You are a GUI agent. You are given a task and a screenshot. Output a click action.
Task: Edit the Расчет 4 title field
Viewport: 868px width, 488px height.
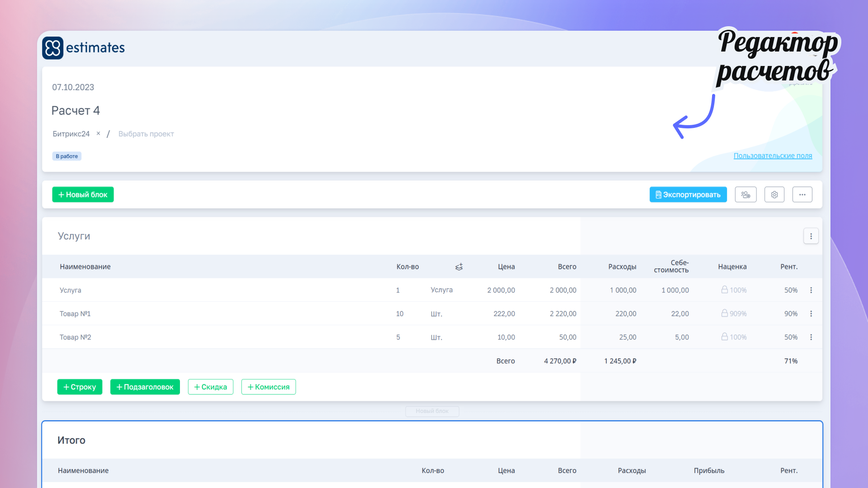coord(75,111)
